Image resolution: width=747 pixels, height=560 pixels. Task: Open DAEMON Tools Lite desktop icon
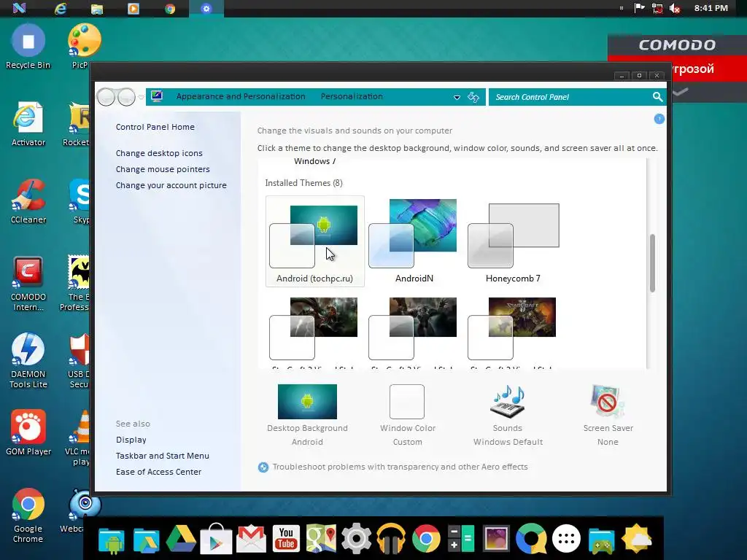pos(28,361)
